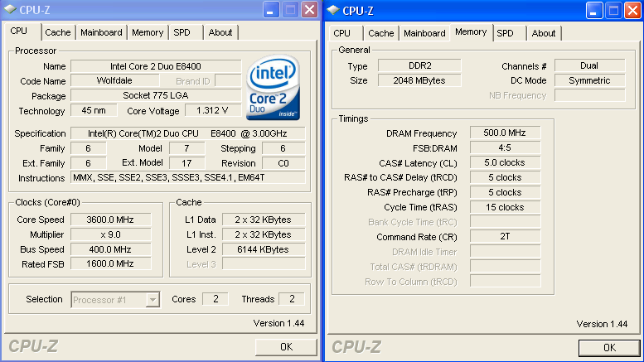Switch to Mainboard tab in left window
This screenshot has width=644, height=362.
[x=101, y=32]
